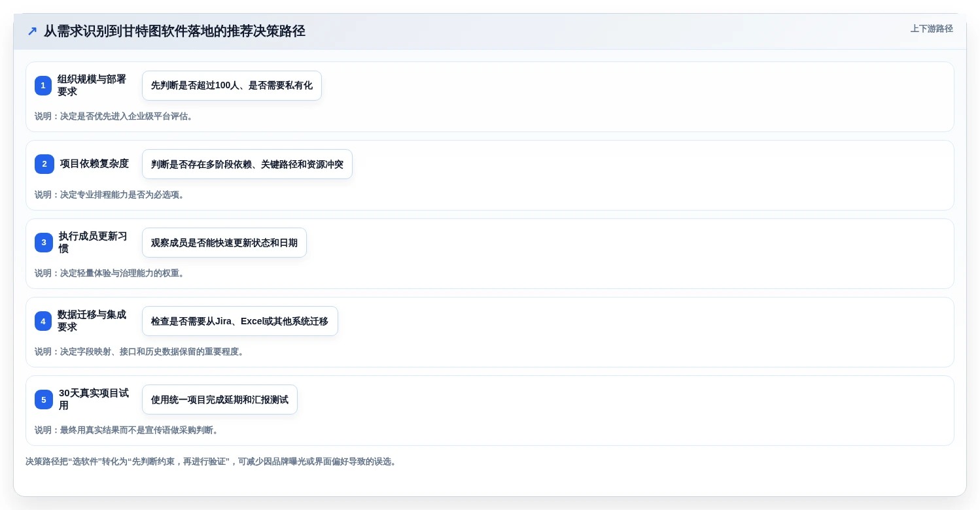Click the arrow icon beside the panel title
Viewport: 980px width, 510px height.
pyautogui.click(x=32, y=31)
